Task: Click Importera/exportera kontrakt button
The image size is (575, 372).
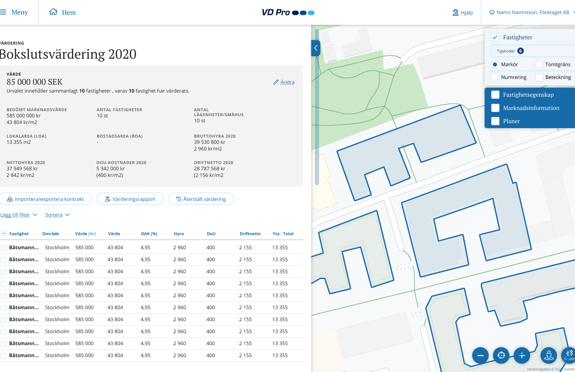Action: pos(45,199)
